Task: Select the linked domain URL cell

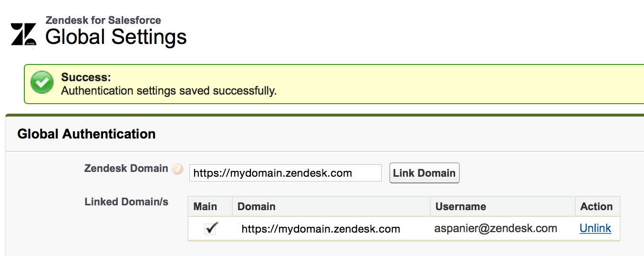Action: click(x=321, y=229)
